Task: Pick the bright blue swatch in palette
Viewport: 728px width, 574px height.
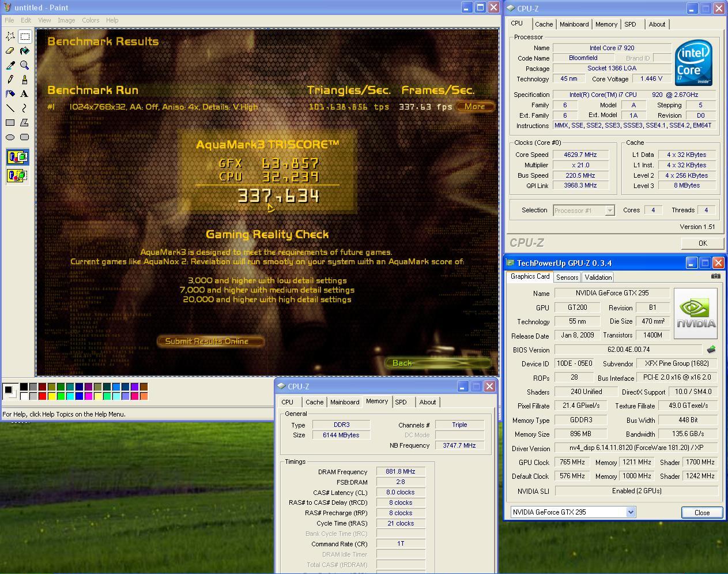Action: [79, 396]
